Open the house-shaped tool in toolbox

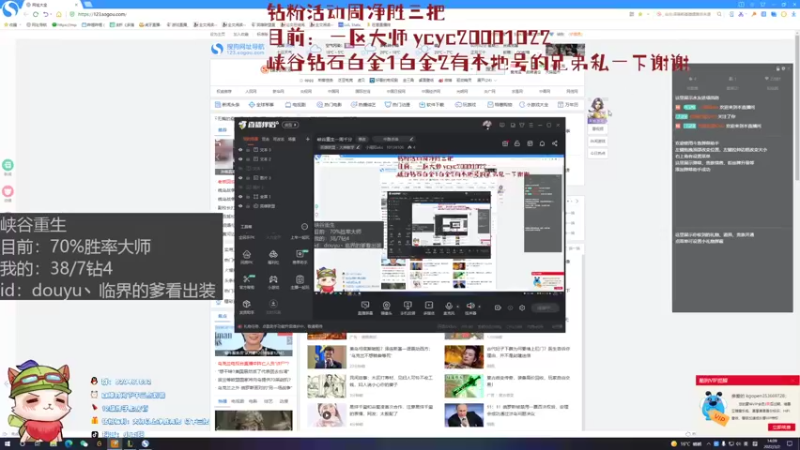coord(246,254)
